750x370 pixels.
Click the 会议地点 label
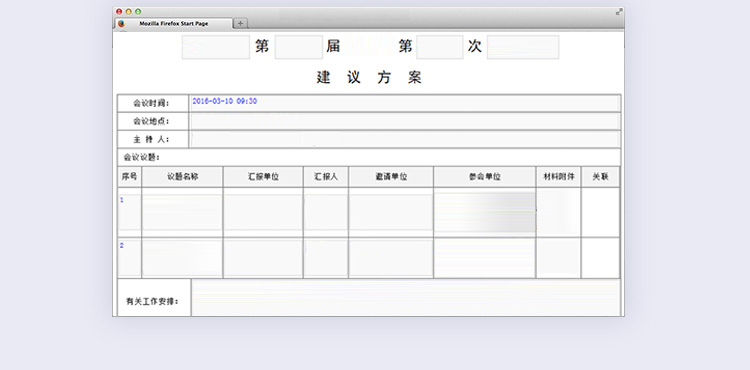[151, 121]
